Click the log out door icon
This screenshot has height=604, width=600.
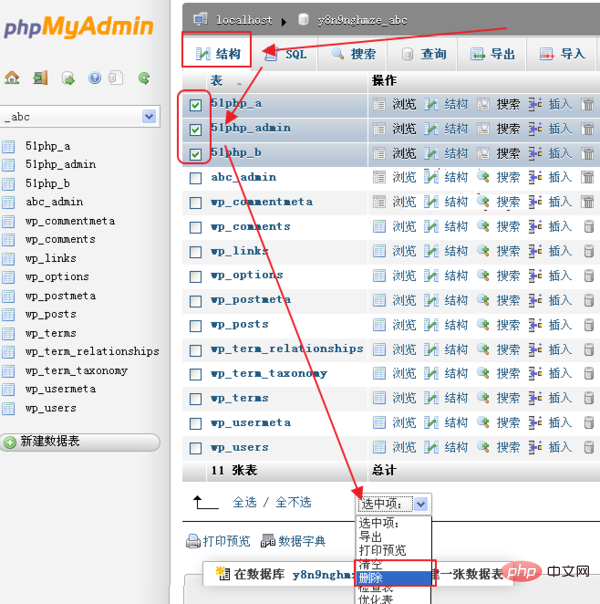click(x=40, y=78)
